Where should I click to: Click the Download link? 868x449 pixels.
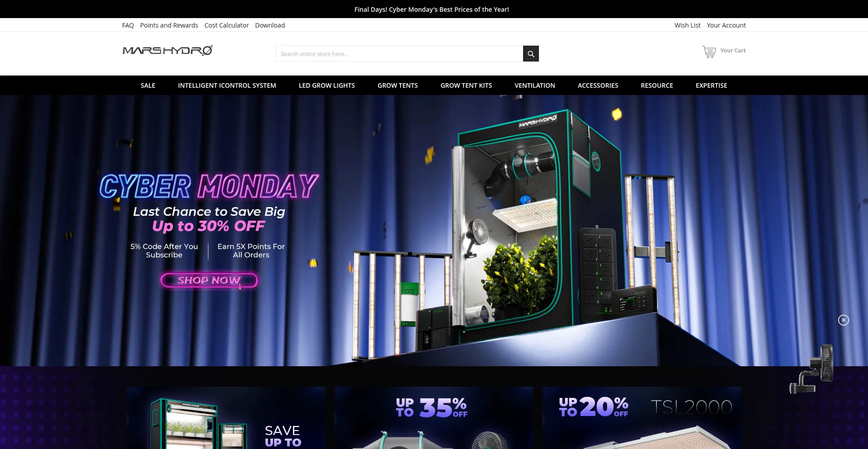(x=270, y=25)
